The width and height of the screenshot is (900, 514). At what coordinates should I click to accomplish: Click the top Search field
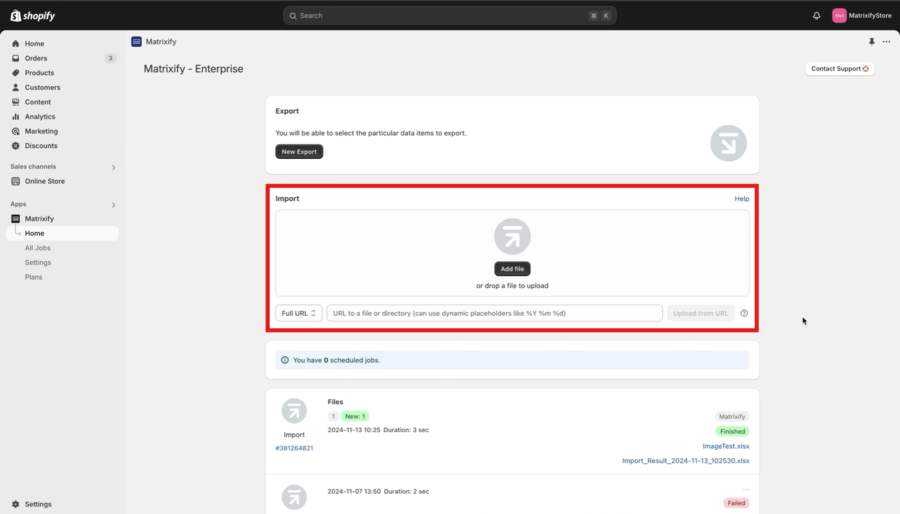(449, 15)
